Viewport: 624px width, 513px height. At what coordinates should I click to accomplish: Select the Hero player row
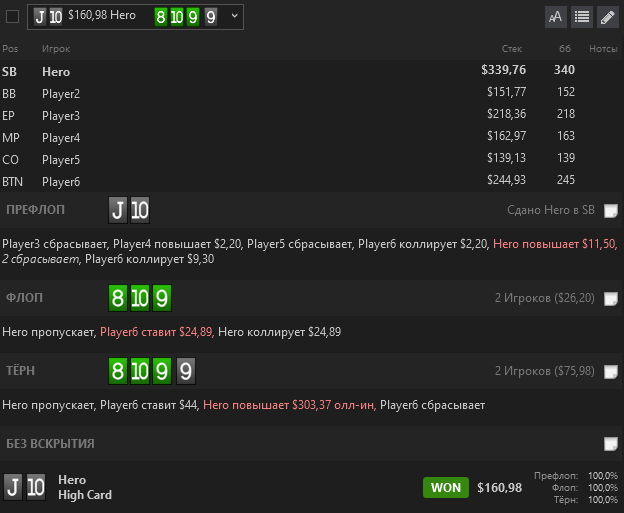(x=312, y=71)
